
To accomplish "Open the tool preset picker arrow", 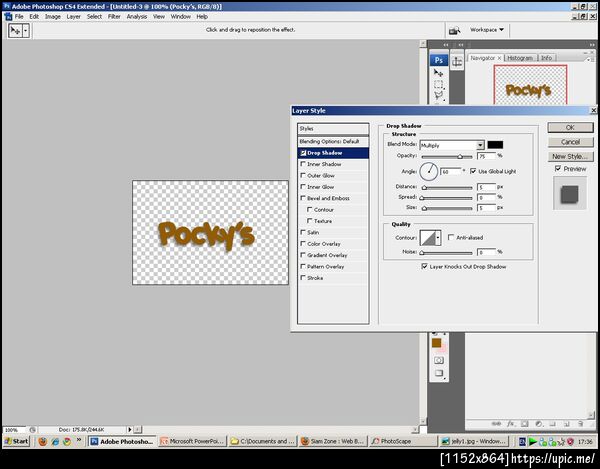I will 26,31.
